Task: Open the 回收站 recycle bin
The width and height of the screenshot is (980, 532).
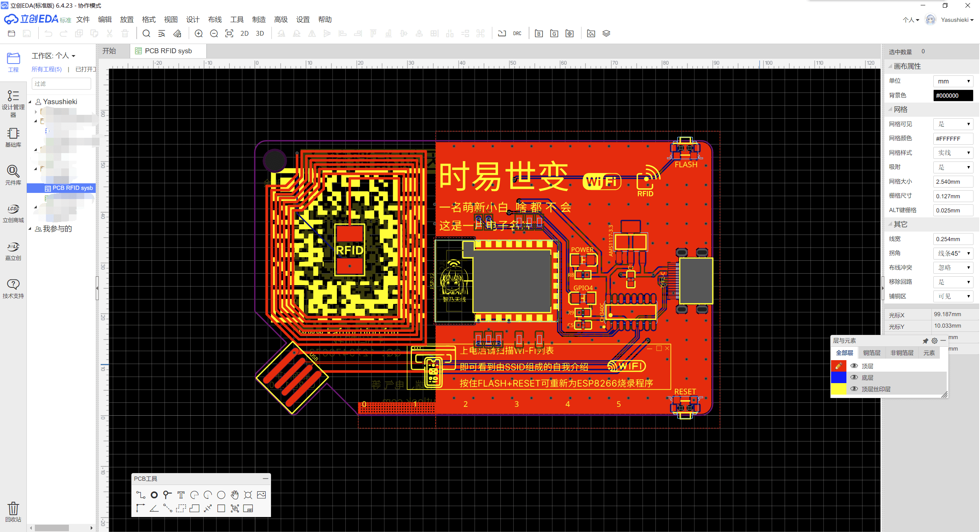Action: 13,512
